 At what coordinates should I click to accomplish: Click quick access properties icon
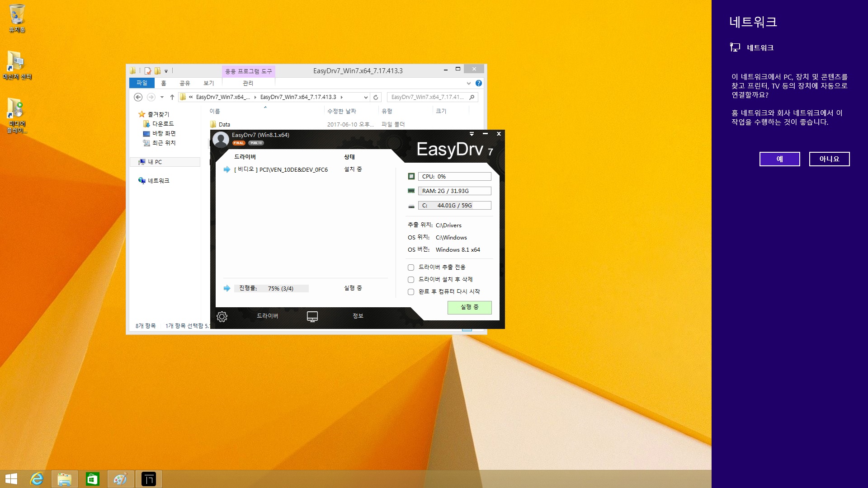click(148, 71)
